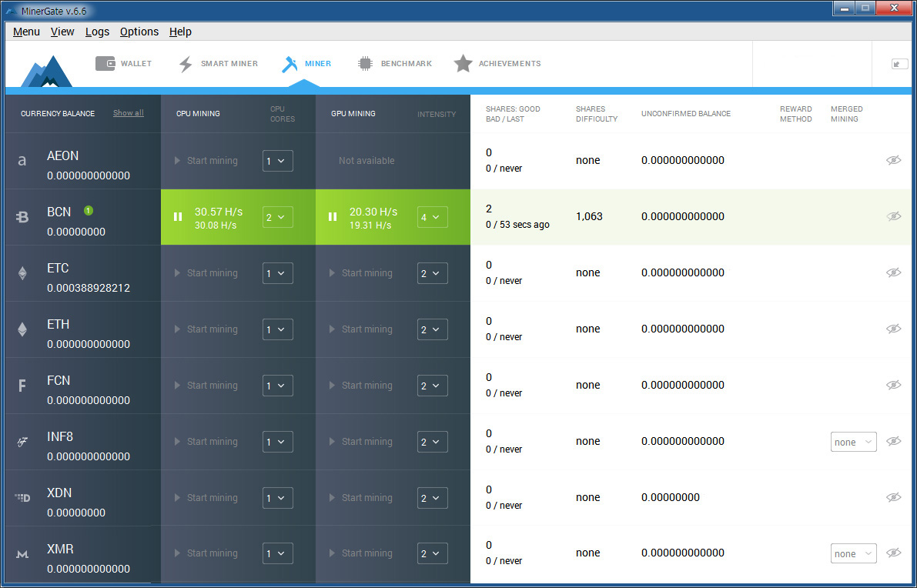The image size is (917, 588).
Task: Hide the XMR currency row
Action: point(894,553)
